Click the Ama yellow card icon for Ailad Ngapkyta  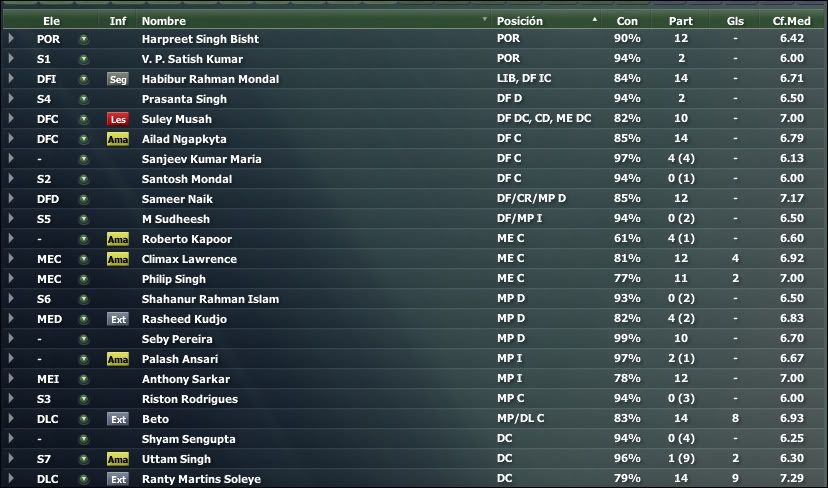point(118,139)
